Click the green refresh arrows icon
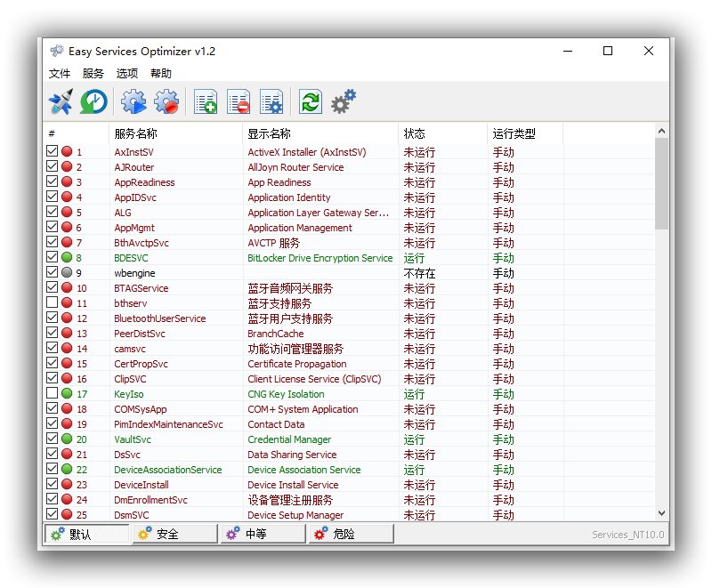Screen dimensions: 712x588 pyautogui.click(x=311, y=101)
